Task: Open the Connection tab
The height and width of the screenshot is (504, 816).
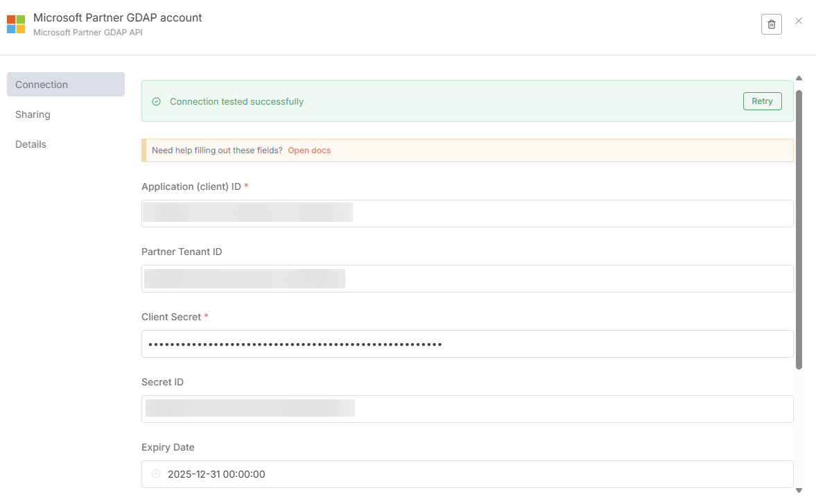Action: [x=66, y=85]
